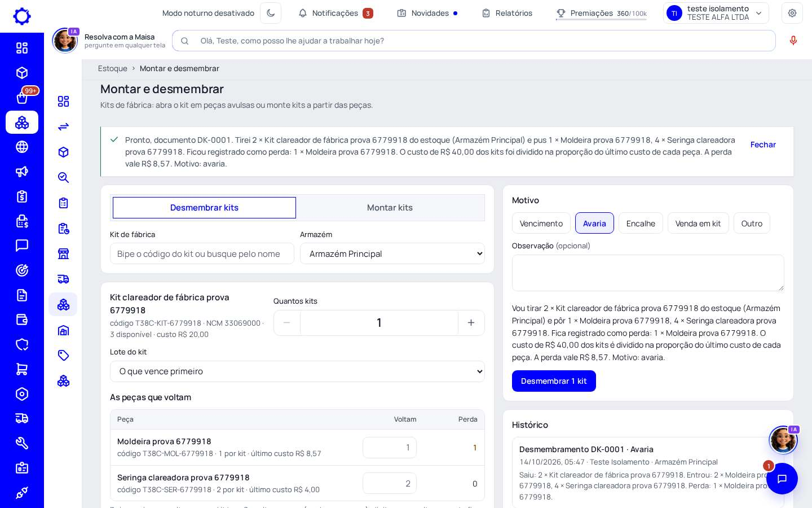The image size is (812, 508).
Task: Open Armazém Principal dropdown
Action: (x=392, y=253)
